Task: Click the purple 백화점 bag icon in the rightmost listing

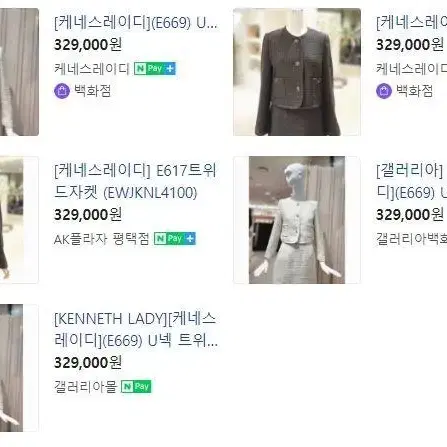Action: pyautogui.click(x=384, y=91)
